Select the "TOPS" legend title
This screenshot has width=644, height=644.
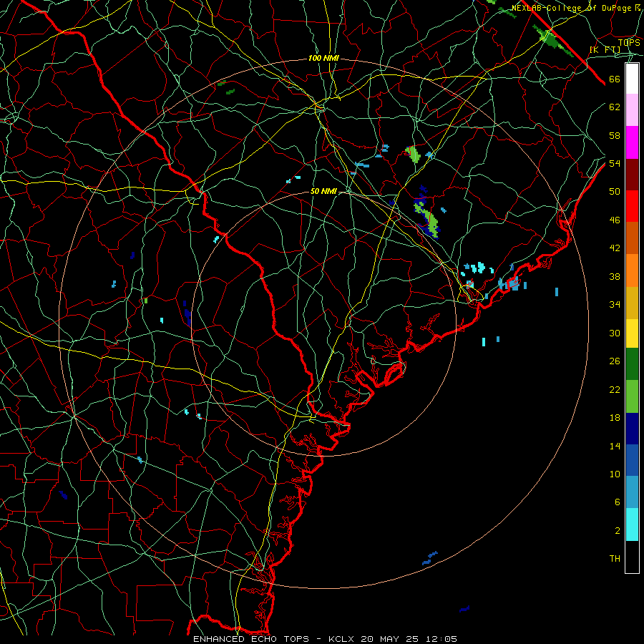coord(629,43)
